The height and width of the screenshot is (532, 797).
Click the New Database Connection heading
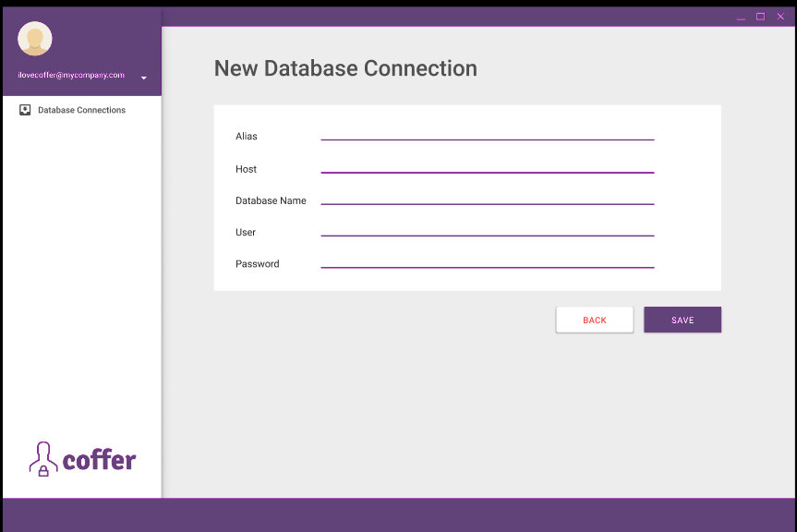pyautogui.click(x=345, y=68)
